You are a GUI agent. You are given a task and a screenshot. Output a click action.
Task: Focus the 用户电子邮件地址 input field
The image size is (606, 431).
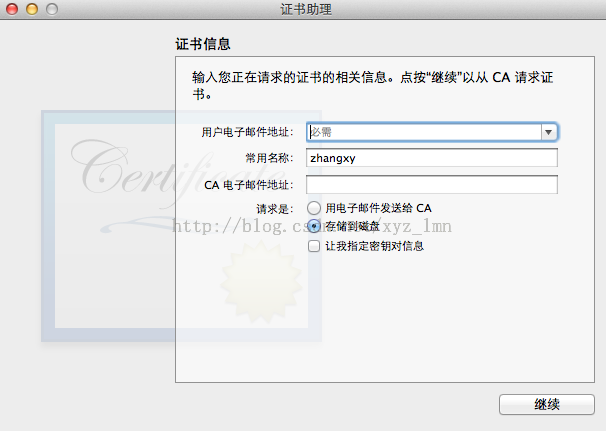point(424,132)
